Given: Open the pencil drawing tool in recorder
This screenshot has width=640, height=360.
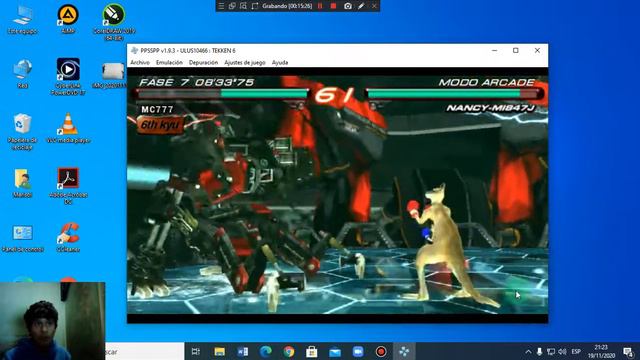Looking at the screenshot, I should click(361, 6).
